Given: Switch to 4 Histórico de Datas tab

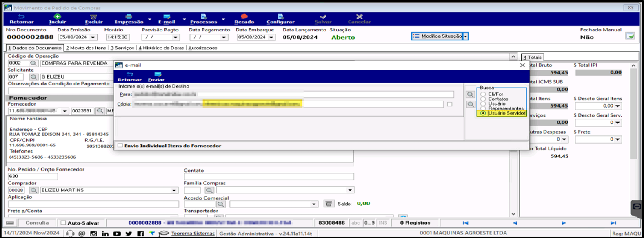Looking at the screenshot, I should click(x=161, y=48).
